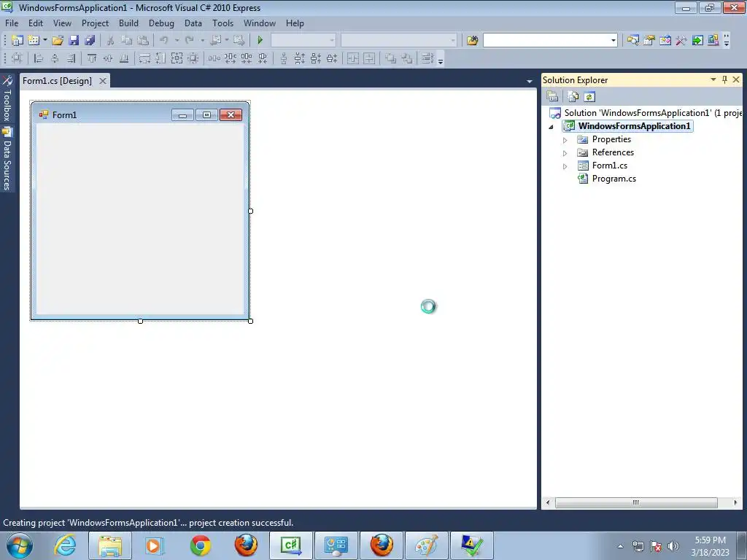Click the Undo arrow icon
The height and width of the screenshot is (560, 747).
point(164,41)
